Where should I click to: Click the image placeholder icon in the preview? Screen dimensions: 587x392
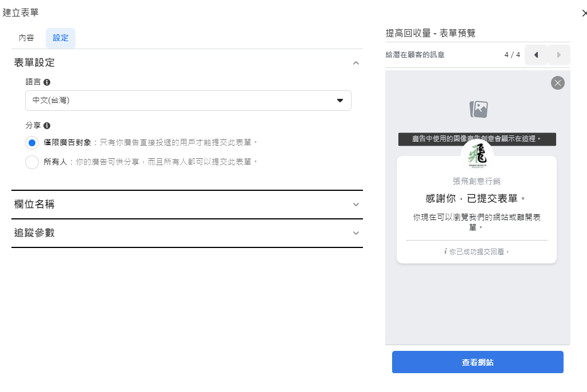click(x=478, y=109)
